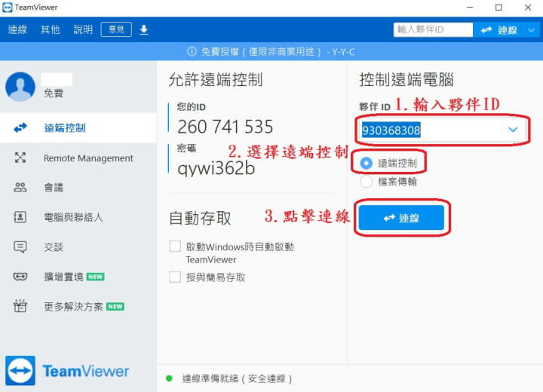Open the 擴增實境 sidebar tab
The width and height of the screenshot is (543, 392).
point(78,277)
